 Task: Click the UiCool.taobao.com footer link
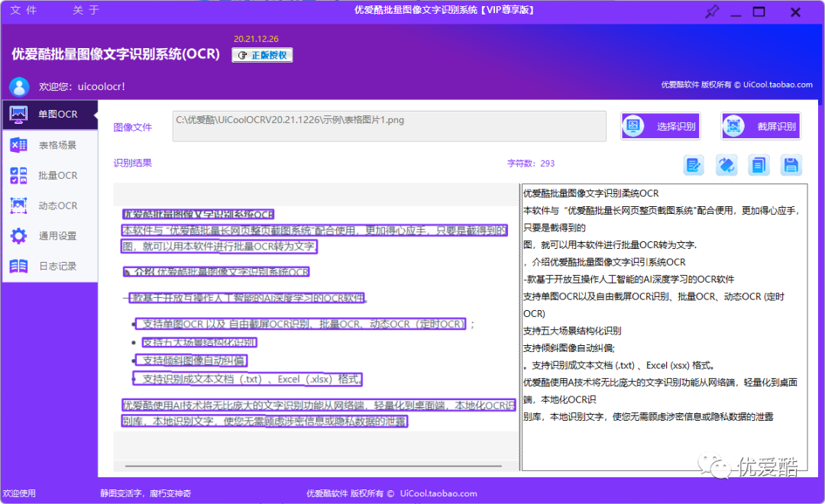tap(438, 493)
